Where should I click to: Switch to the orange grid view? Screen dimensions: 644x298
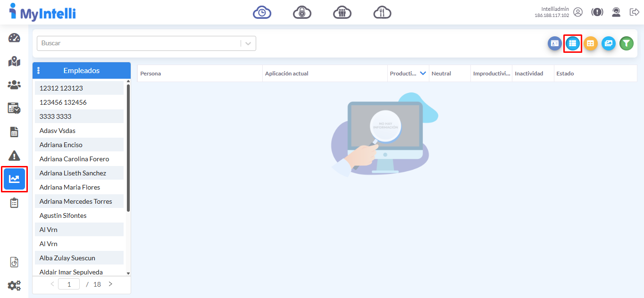pyautogui.click(x=590, y=43)
